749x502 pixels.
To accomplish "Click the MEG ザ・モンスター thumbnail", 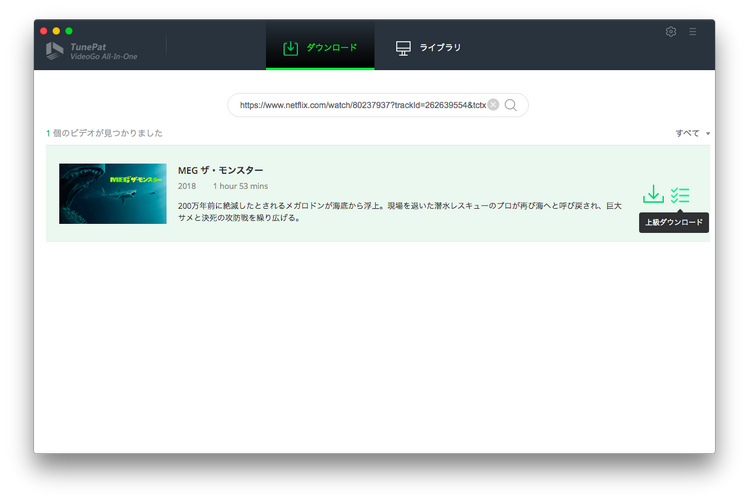I will click(x=113, y=193).
